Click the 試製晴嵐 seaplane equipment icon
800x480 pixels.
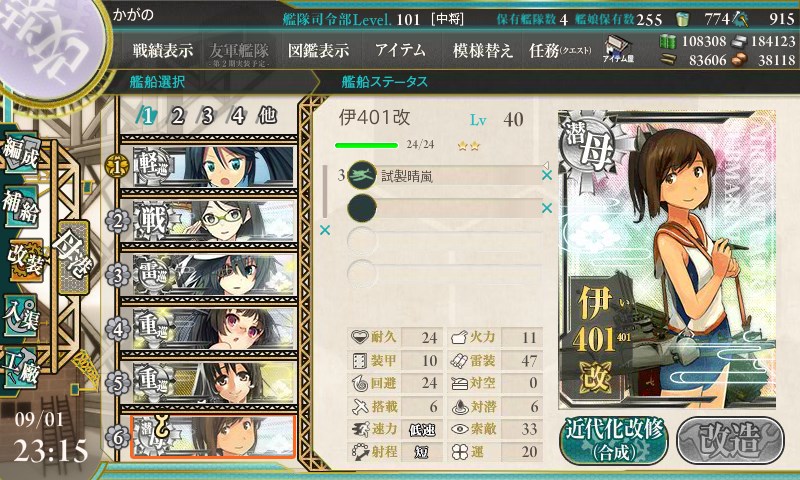pyautogui.click(x=362, y=175)
